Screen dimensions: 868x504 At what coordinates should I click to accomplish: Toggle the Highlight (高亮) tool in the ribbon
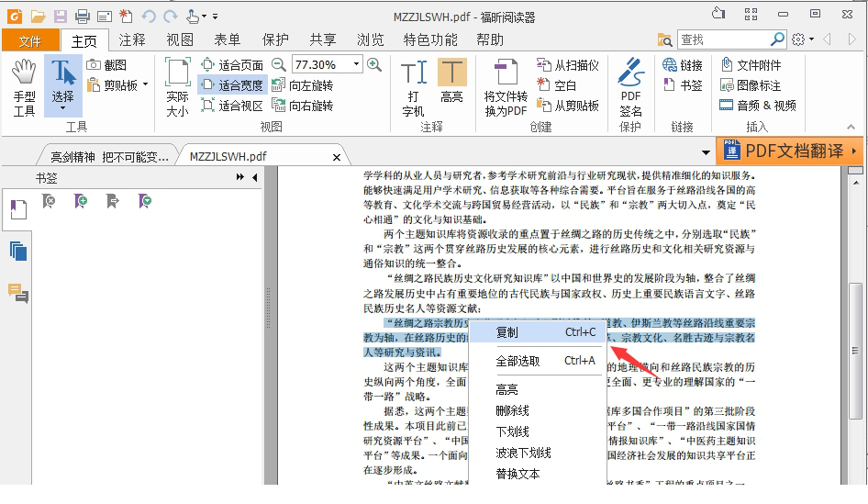(x=451, y=87)
